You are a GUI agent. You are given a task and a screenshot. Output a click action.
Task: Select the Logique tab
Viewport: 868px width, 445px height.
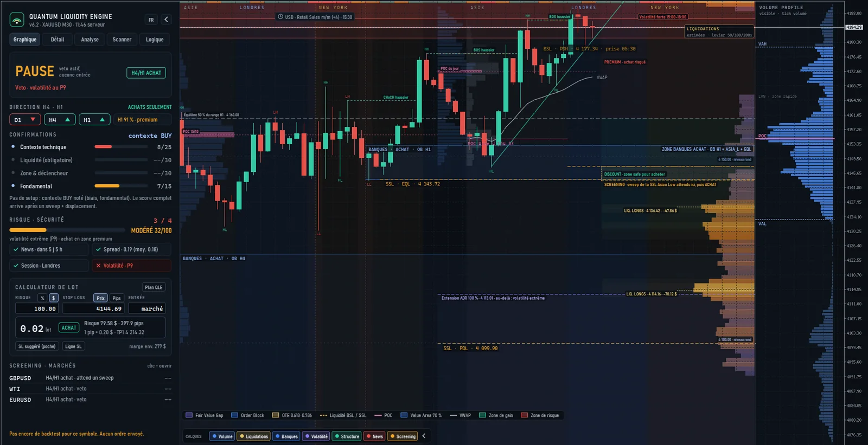point(155,40)
